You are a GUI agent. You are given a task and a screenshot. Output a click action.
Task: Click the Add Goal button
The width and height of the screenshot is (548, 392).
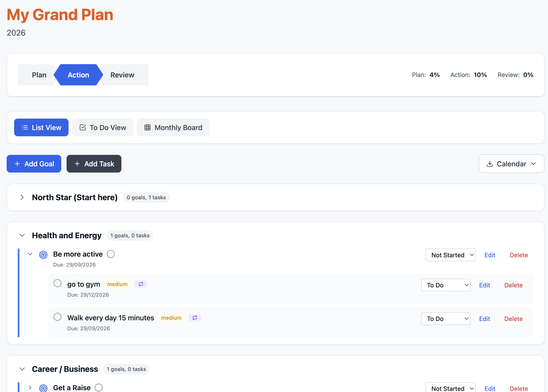click(x=34, y=164)
